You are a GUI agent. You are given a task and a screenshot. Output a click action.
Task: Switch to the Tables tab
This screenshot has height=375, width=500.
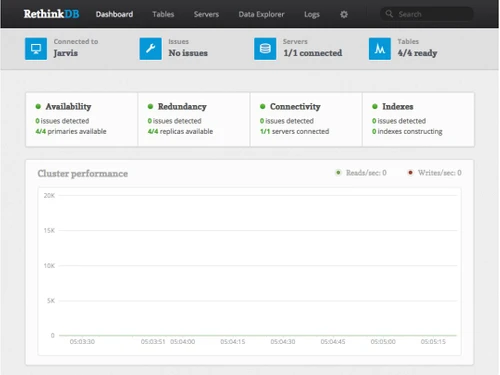(163, 14)
